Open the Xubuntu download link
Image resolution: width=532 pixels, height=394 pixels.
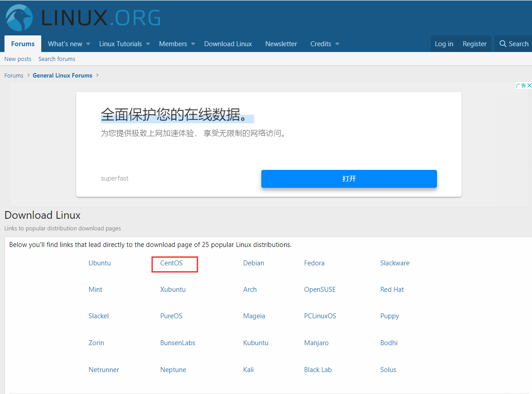click(x=173, y=290)
